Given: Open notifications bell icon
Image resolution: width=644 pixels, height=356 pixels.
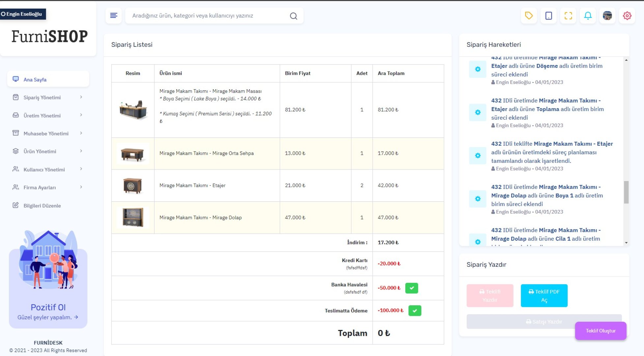Looking at the screenshot, I should click(x=588, y=15).
